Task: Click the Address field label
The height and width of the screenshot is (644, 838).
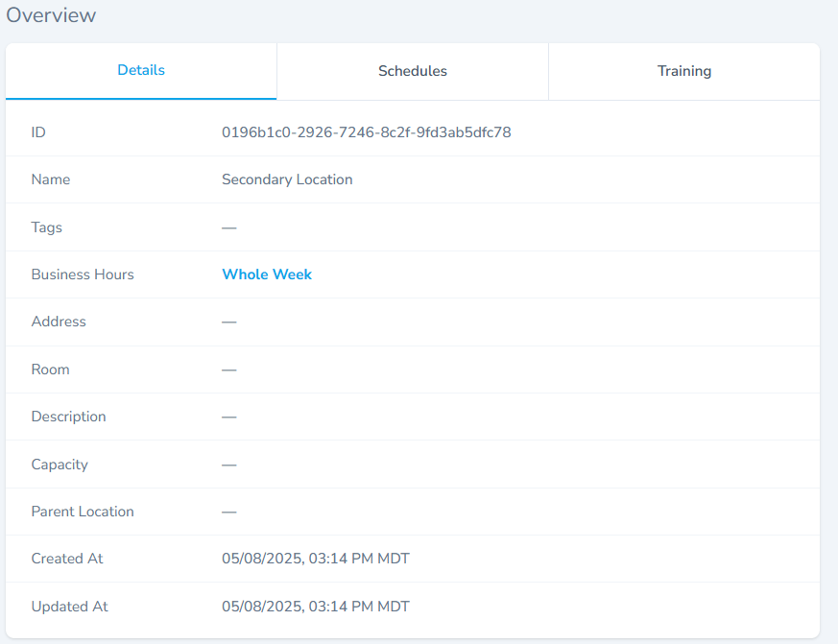Action: coord(59,322)
